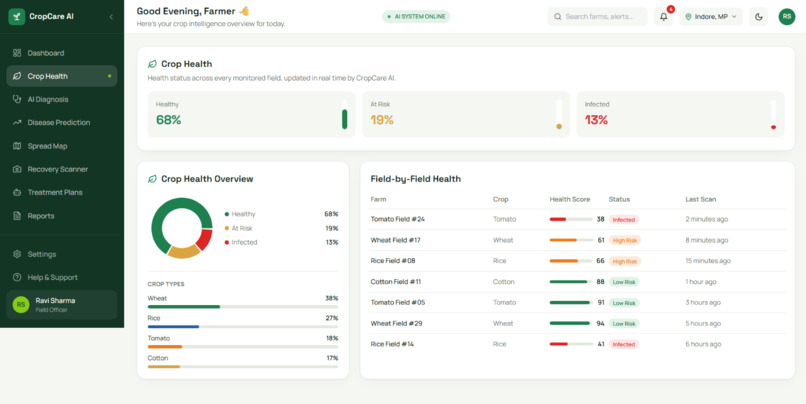The height and width of the screenshot is (404, 806).
Task: Select Wheat Field #29
Action: coord(578,323)
